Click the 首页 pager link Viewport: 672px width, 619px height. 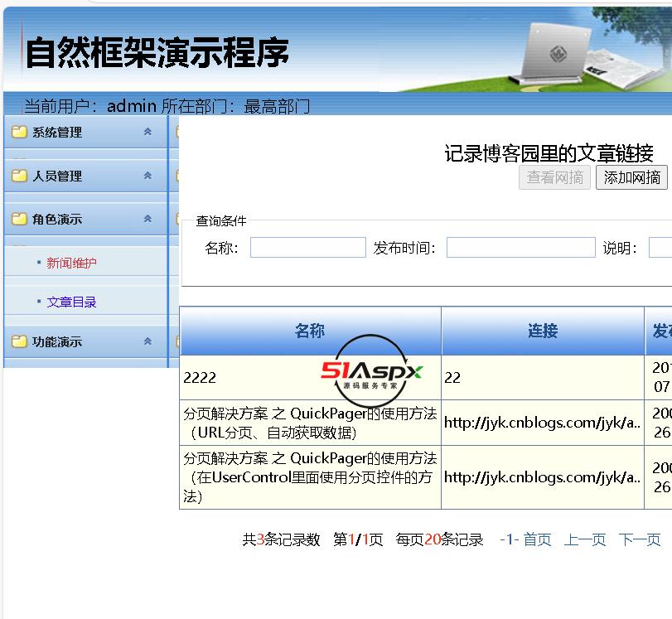point(538,539)
